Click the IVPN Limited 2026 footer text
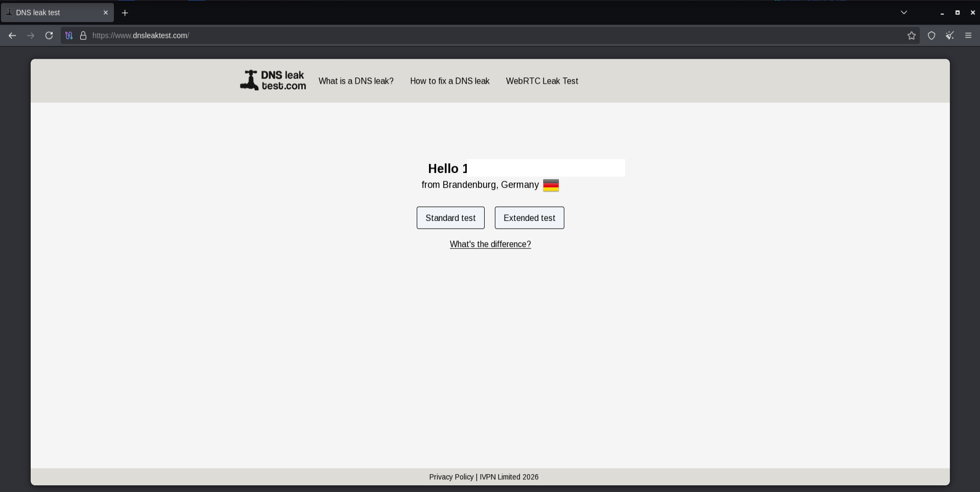 pos(509,477)
